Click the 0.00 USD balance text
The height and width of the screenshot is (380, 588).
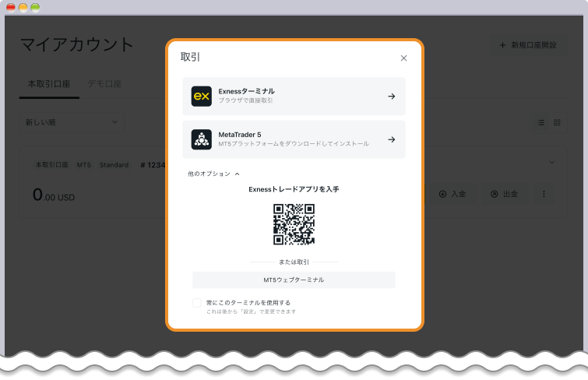(54, 195)
